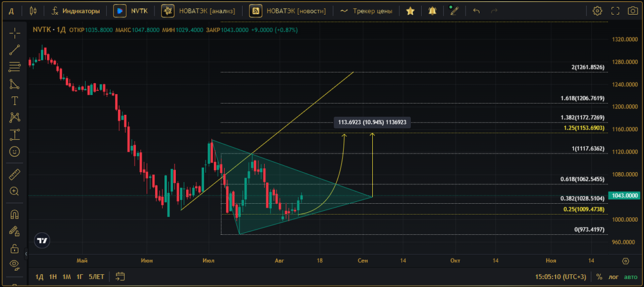Open the candlestick chart type dropdown
Screen dimensions: 644x287
pyautogui.click(x=33, y=11)
